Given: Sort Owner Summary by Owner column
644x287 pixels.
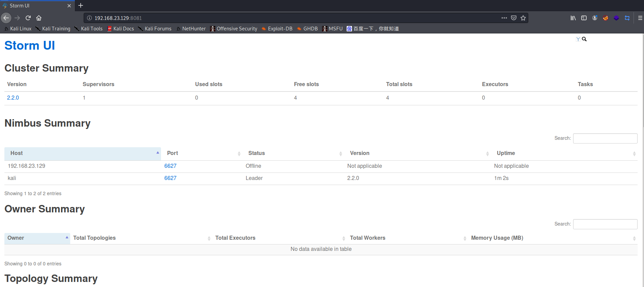Looking at the screenshot, I should (x=37, y=238).
